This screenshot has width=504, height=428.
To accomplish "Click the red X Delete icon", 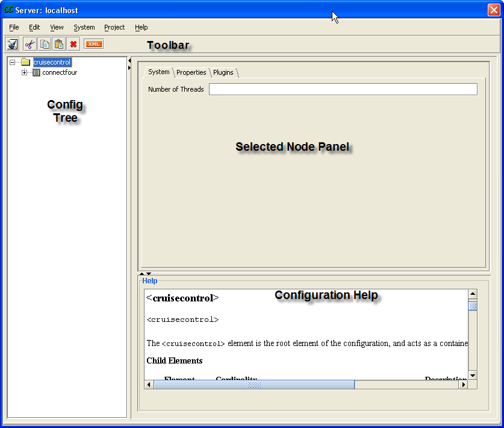I will 73,44.
